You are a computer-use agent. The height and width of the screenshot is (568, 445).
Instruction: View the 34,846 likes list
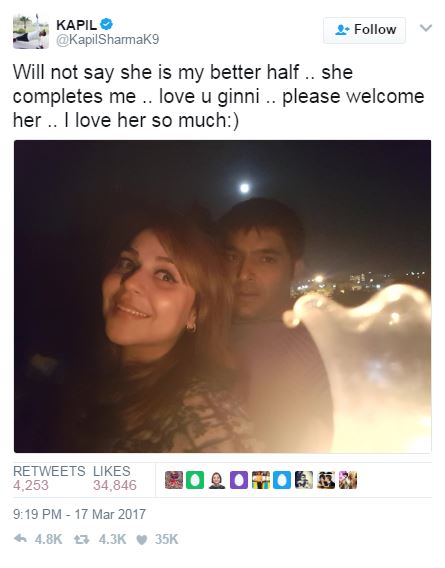pyautogui.click(x=115, y=485)
